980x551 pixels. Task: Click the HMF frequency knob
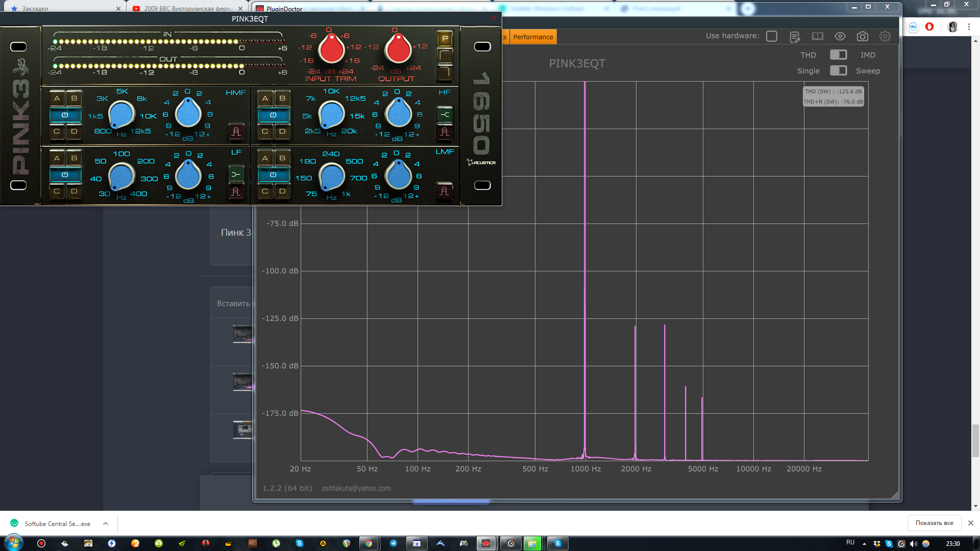point(121,115)
